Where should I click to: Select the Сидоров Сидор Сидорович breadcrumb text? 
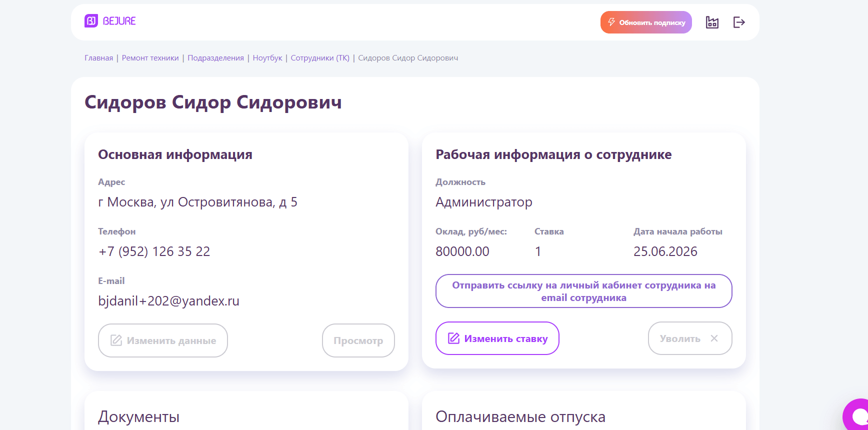[408, 58]
